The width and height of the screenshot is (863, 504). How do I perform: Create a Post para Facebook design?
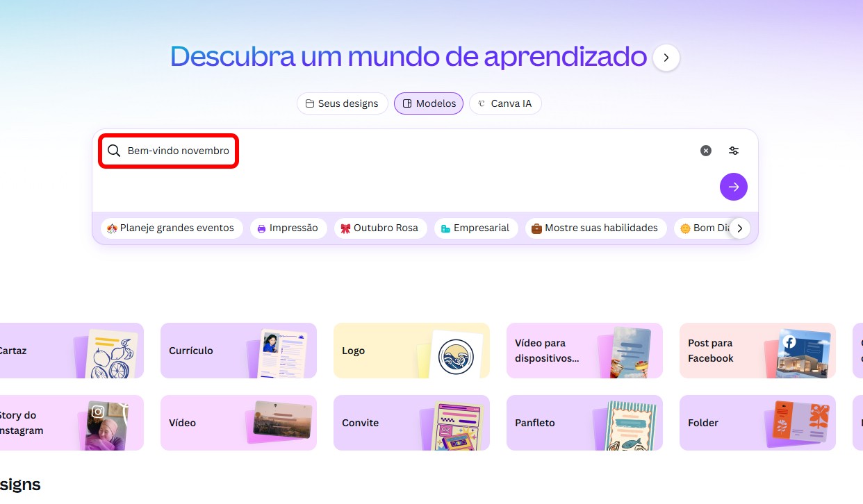pyautogui.click(x=757, y=351)
